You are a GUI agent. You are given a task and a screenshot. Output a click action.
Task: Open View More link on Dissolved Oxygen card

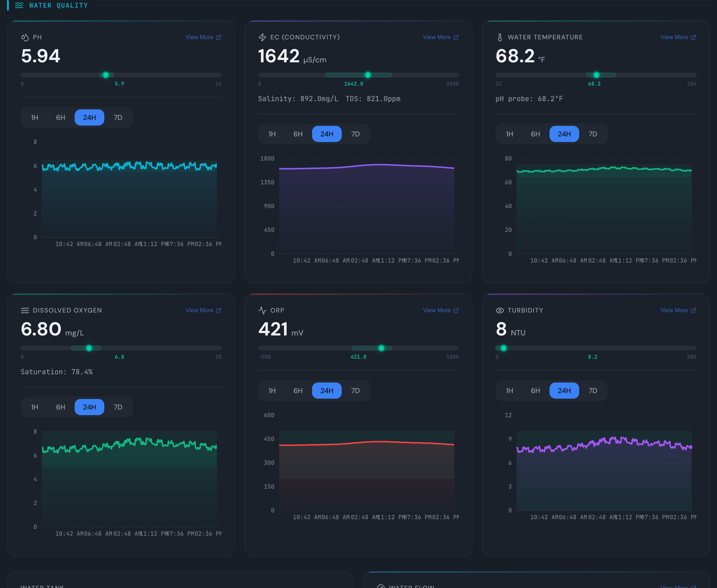click(x=203, y=310)
